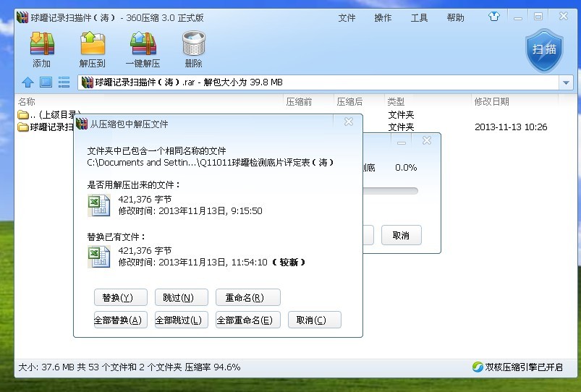Open the 帮助 menu
Viewport: 581px width, 392px height.
[455, 18]
